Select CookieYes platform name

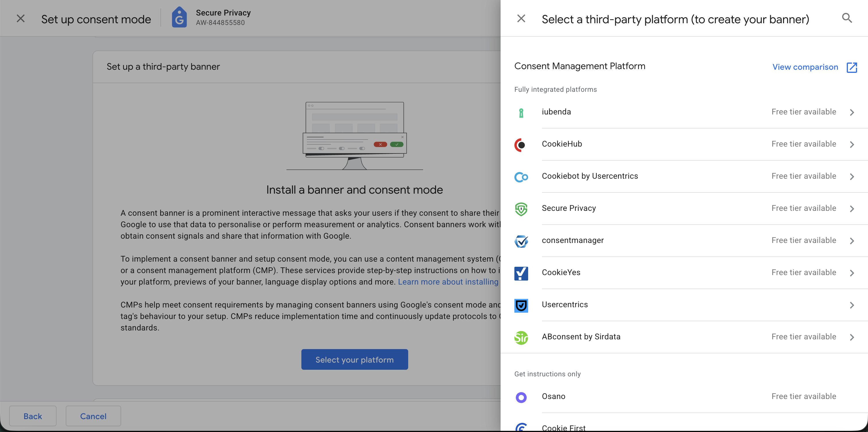click(561, 273)
